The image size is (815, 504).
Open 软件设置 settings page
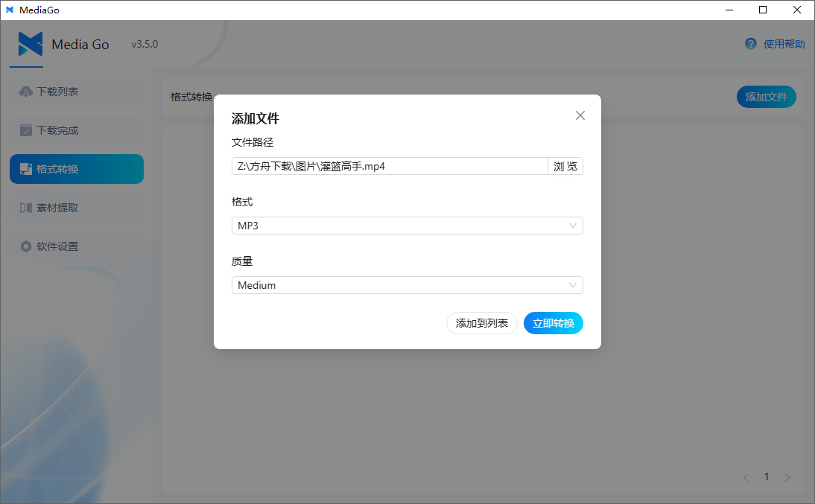coord(77,246)
